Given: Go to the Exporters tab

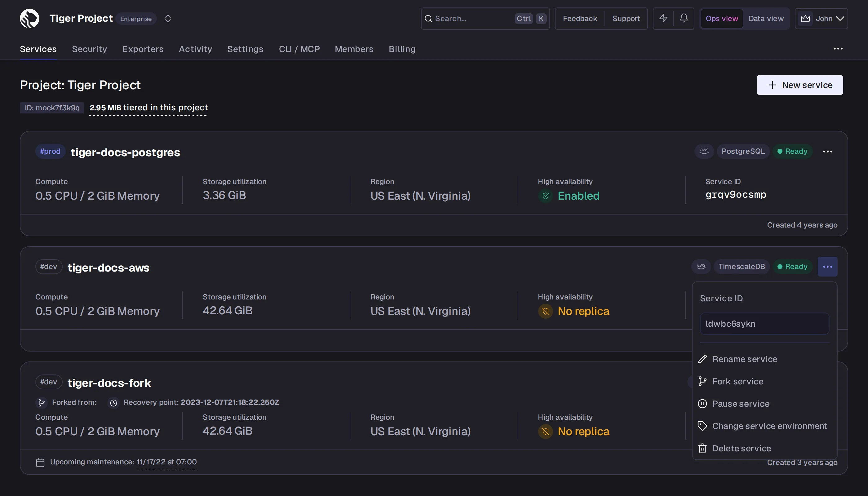Looking at the screenshot, I should [x=143, y=49].
